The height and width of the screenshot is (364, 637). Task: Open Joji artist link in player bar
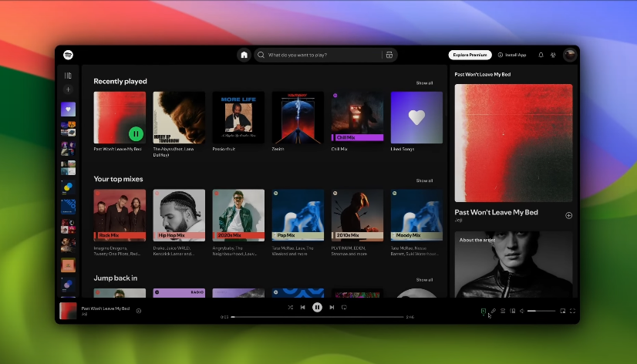click(x=84, y=314)
